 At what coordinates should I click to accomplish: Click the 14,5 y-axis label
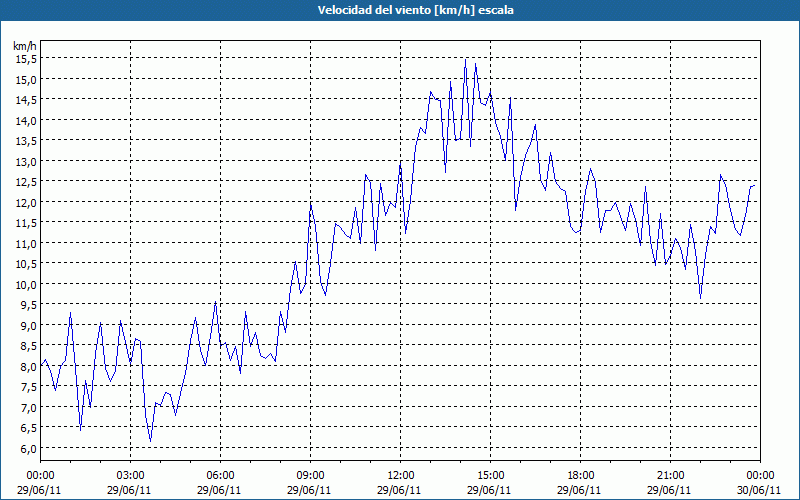(27, 99)
